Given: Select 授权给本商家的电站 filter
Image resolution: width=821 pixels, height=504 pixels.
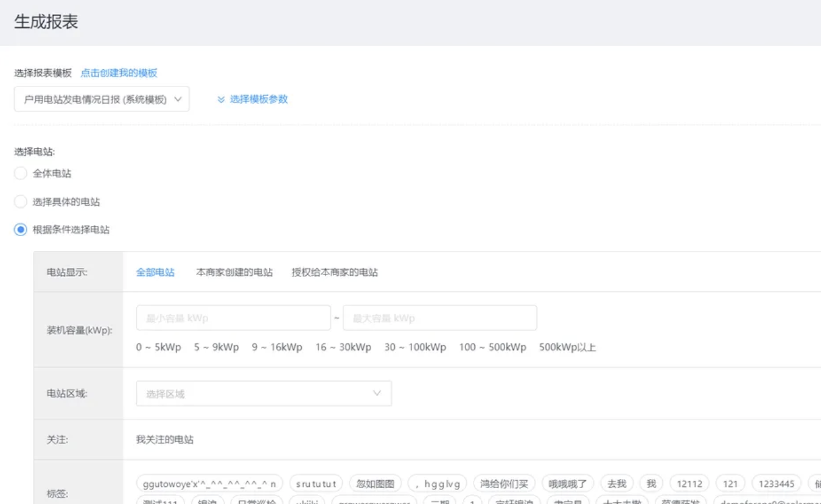Looking at the screenshot, I should (x=335, y=272).
